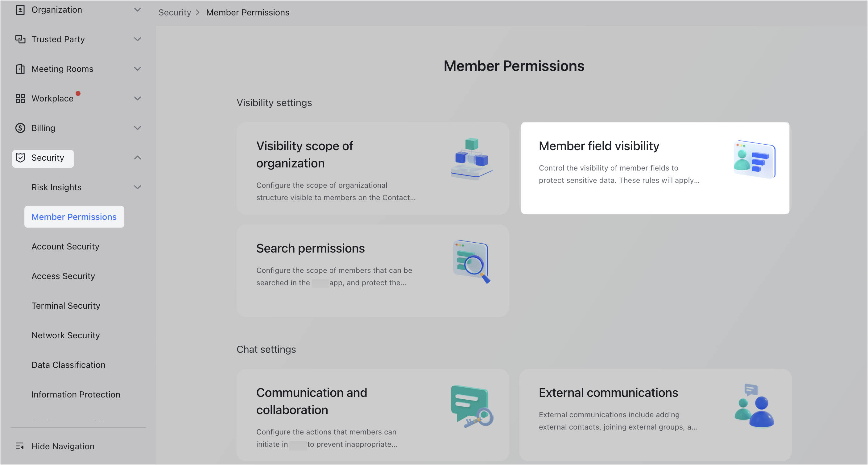Click the Trusted Party sidebar icon
Image resolution: width=868 pixels, height=465 pixels.
coord(20,39)
